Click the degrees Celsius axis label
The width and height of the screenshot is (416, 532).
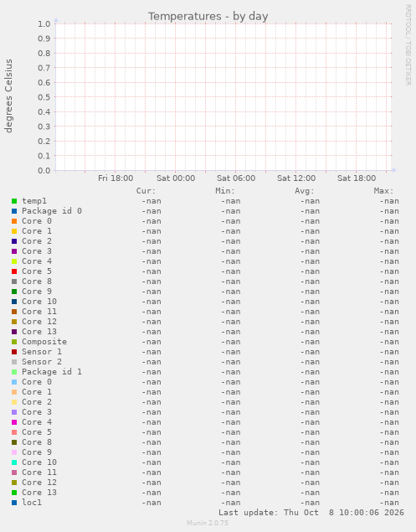point(8,96)
